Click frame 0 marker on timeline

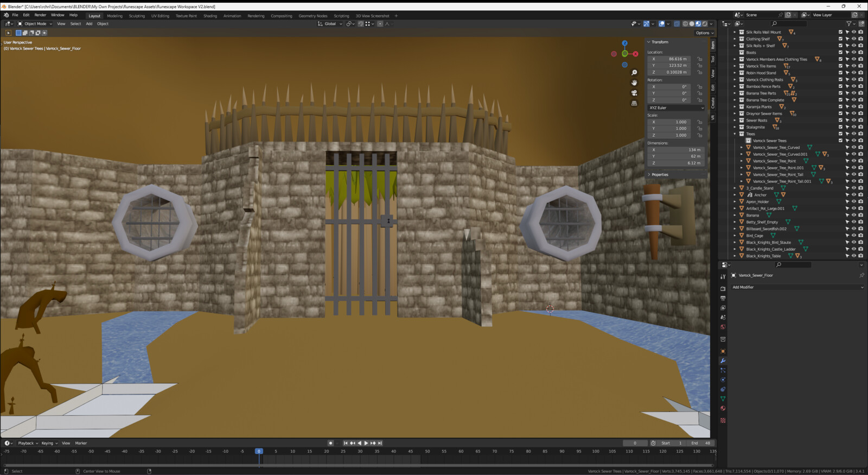[259, 451]
